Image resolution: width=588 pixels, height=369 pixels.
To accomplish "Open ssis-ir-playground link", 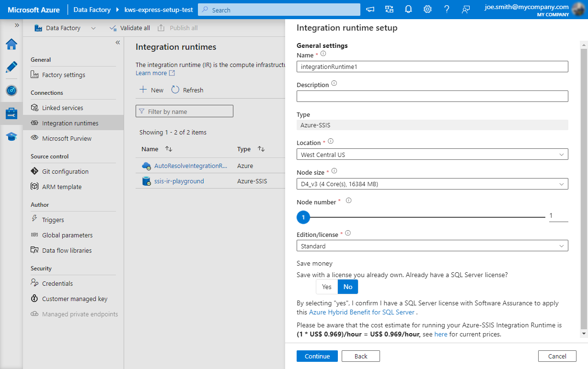I will (179, 181).
